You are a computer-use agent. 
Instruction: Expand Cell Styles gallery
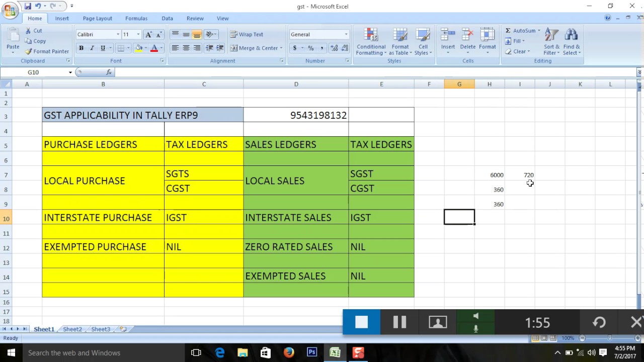click(x=423, y=41)
